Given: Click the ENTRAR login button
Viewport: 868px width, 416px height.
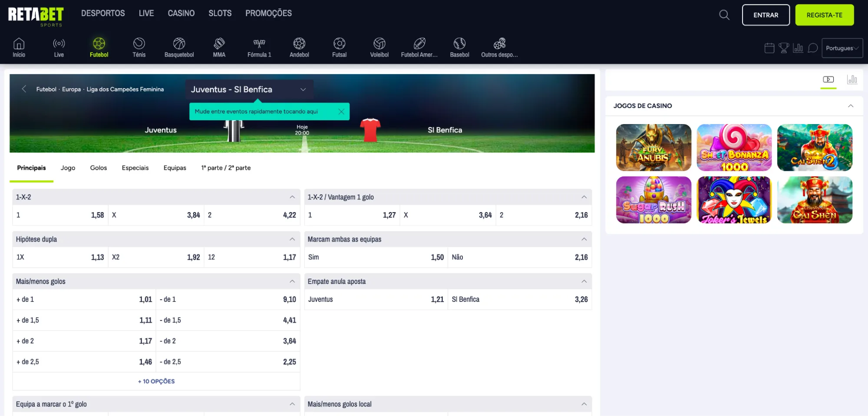Looking at the screenshot, I should pos(766,15).
